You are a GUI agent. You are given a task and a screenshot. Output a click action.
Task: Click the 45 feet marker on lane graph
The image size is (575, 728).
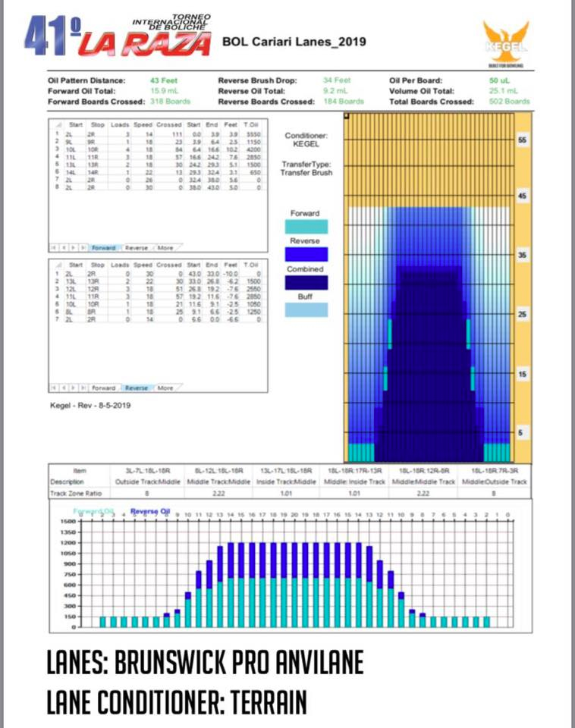coord(522,196)
